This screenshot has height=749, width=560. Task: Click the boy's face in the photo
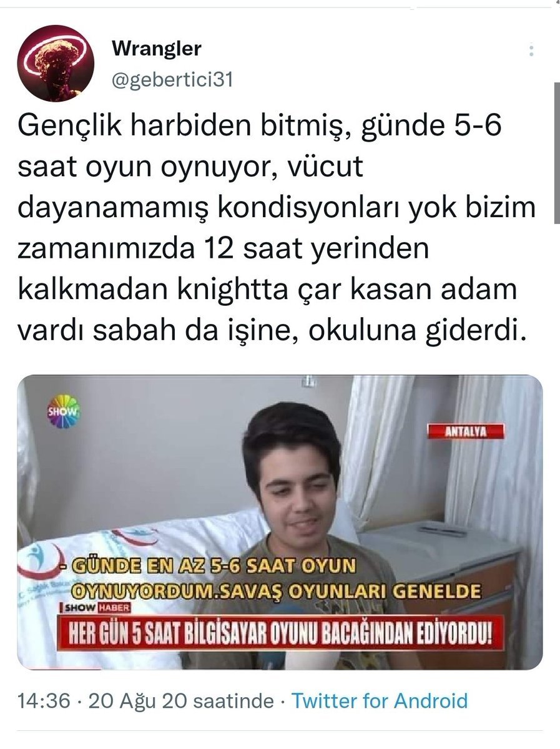(298, 493)
